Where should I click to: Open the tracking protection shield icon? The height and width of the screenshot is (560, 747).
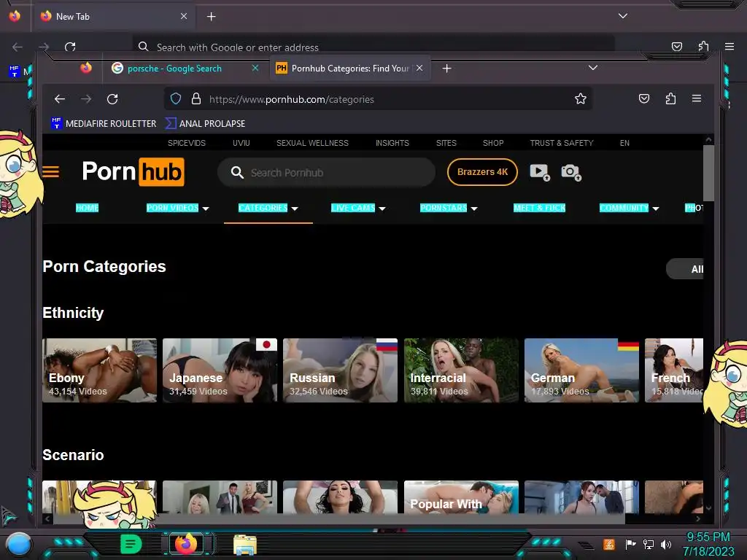[176, 99]
